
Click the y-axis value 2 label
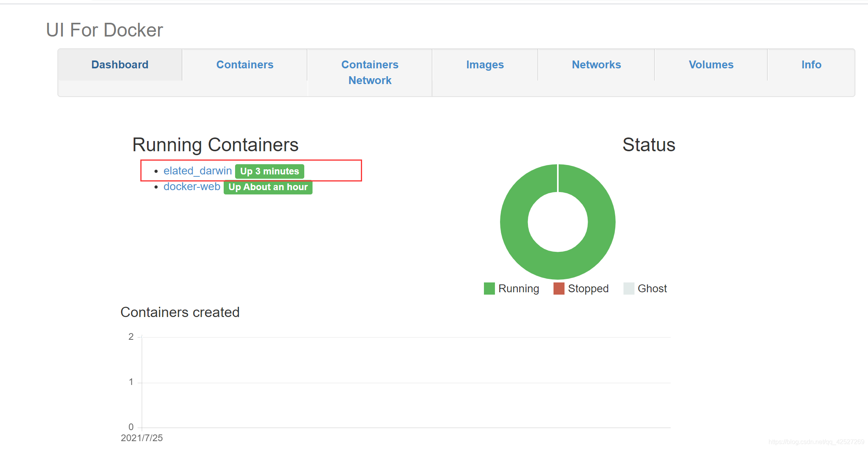131,337
